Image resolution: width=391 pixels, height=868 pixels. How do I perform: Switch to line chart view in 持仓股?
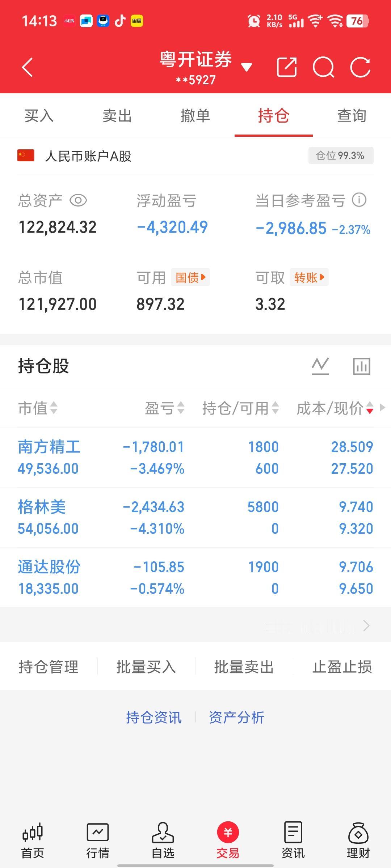pos(320,366)
